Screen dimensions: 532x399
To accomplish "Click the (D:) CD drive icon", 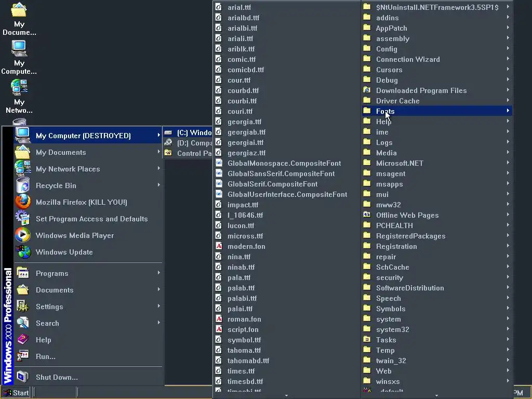I will pos(168,143).
